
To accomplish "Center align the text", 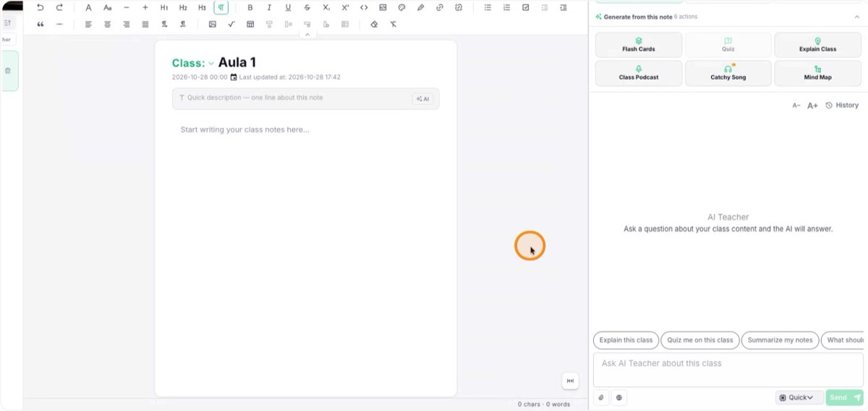I will point(107,24).
